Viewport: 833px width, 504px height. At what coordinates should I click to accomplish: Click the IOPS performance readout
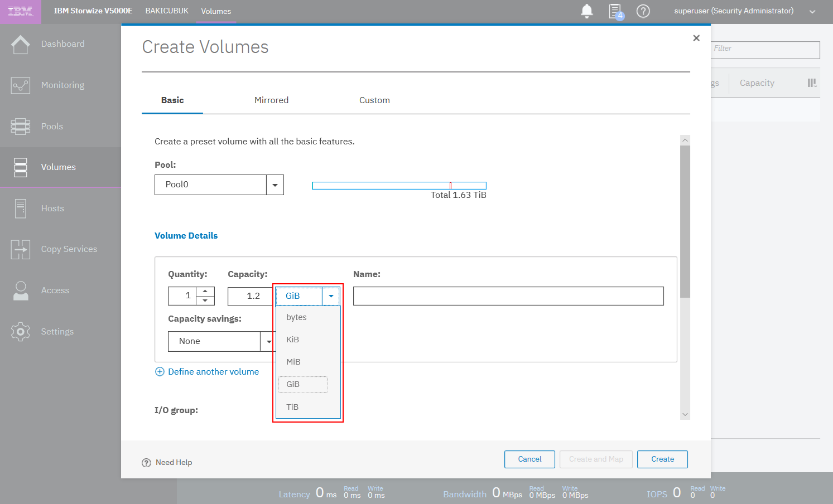tap(686, 493)
